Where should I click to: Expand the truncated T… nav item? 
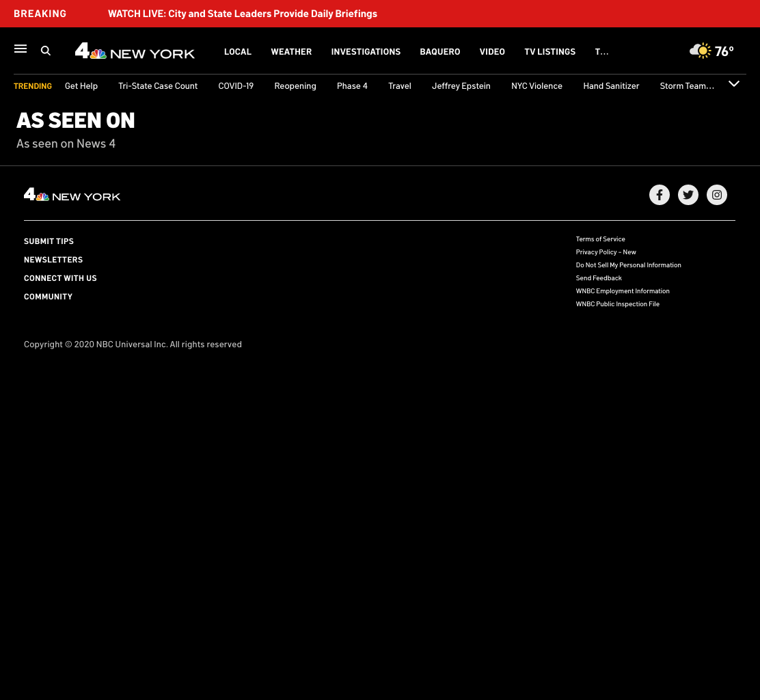coord(601,51)
